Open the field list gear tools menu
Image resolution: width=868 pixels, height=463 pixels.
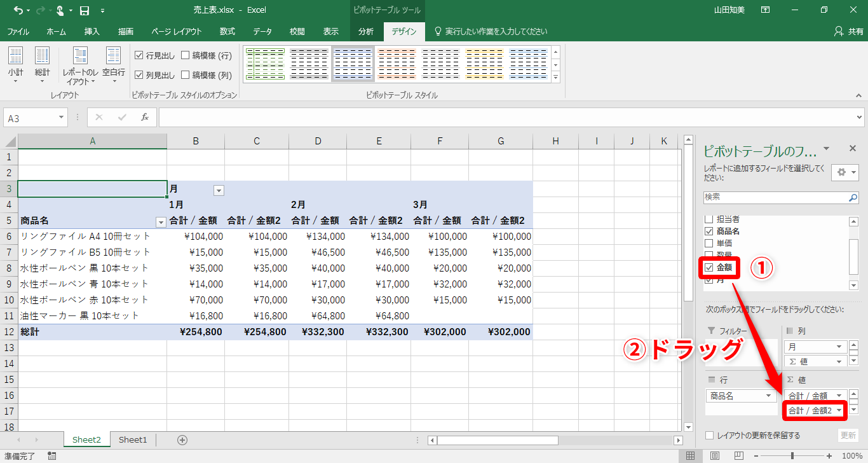point(845,172)
